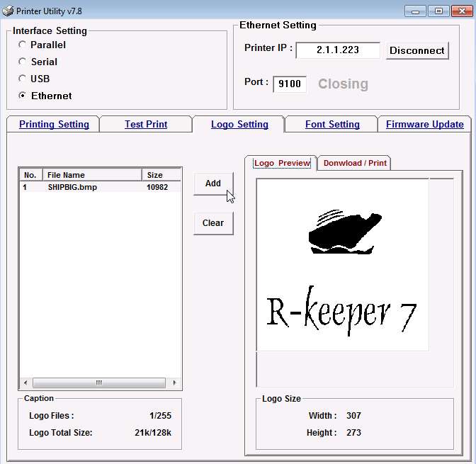This screenshot has width=476, height=464.
Task: Click the horizontal scrollbar thumb in file list
Action: click(99, 383)
